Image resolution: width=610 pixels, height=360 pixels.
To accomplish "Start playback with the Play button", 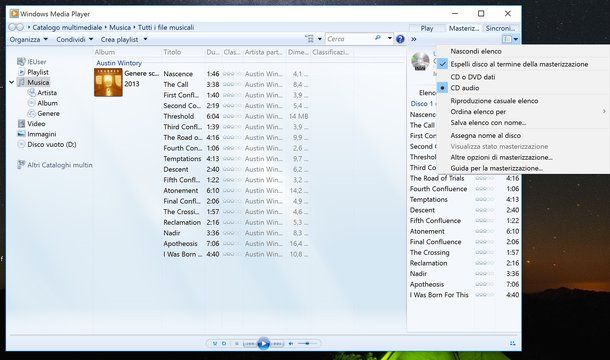I will 263,344.
